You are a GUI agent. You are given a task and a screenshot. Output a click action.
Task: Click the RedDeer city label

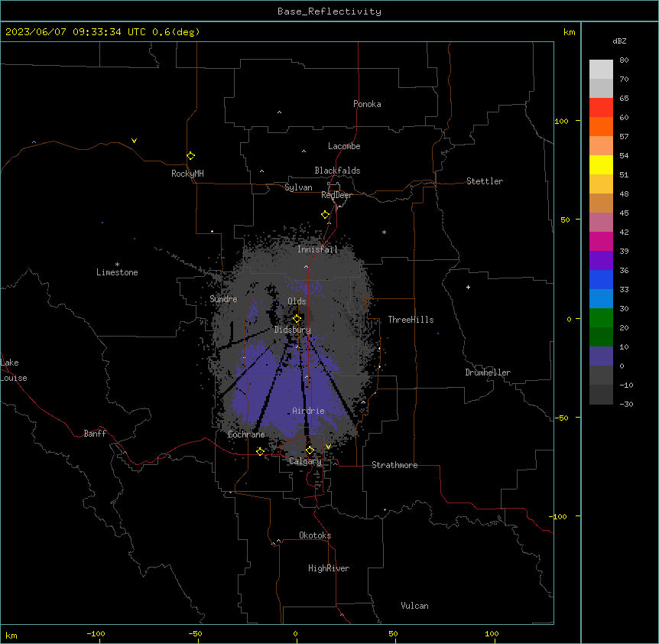click(x=336, y=195)
